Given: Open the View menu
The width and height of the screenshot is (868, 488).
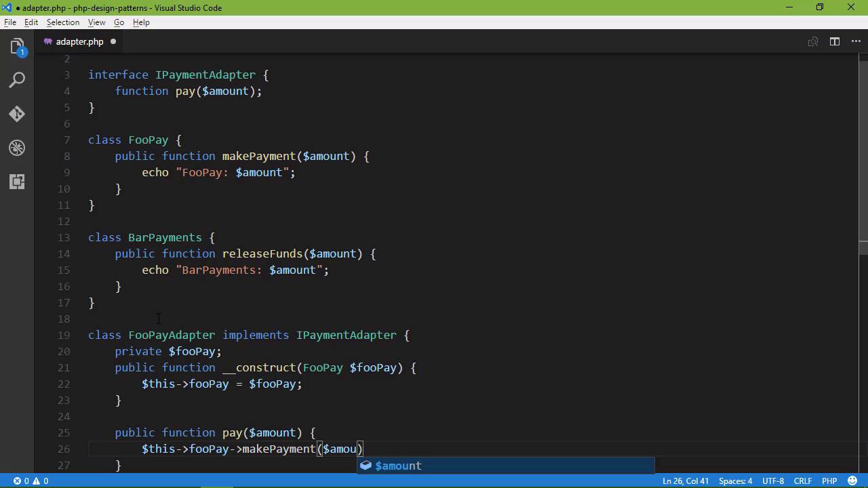Looking at the screenshot, I should click(x=96, y=22).
